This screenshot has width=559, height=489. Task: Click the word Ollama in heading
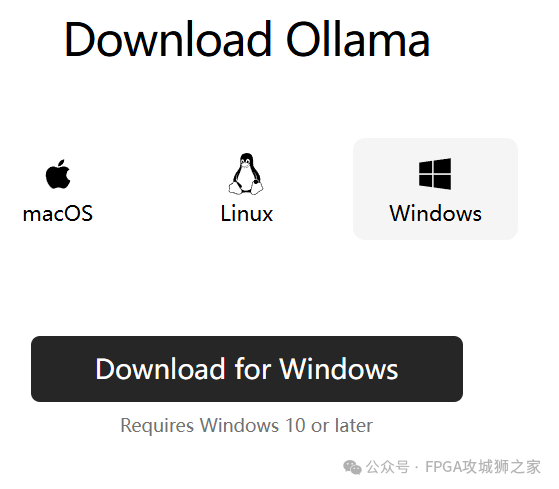tap(358, 39)
